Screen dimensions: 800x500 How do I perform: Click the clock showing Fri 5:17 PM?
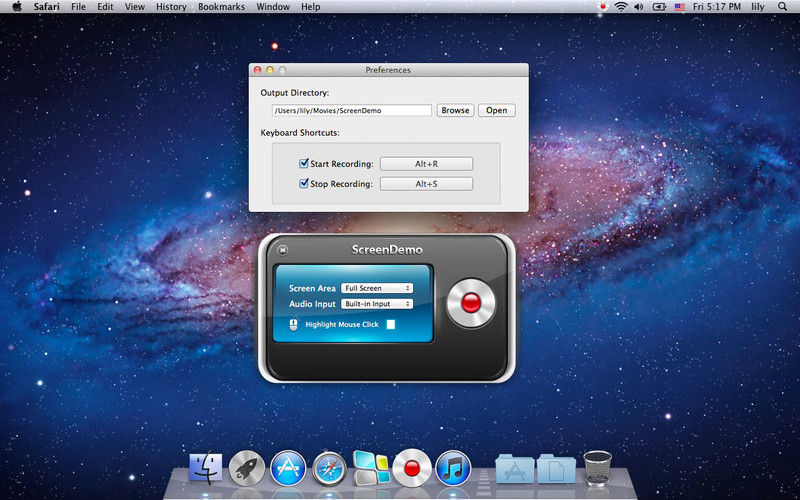pyautogui.click(x=717, y=7)
